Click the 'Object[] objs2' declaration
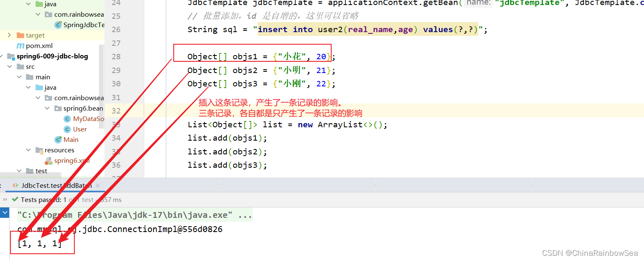This screenshot has width=644, height=260. pyautogui.click(x=261, y=70)
